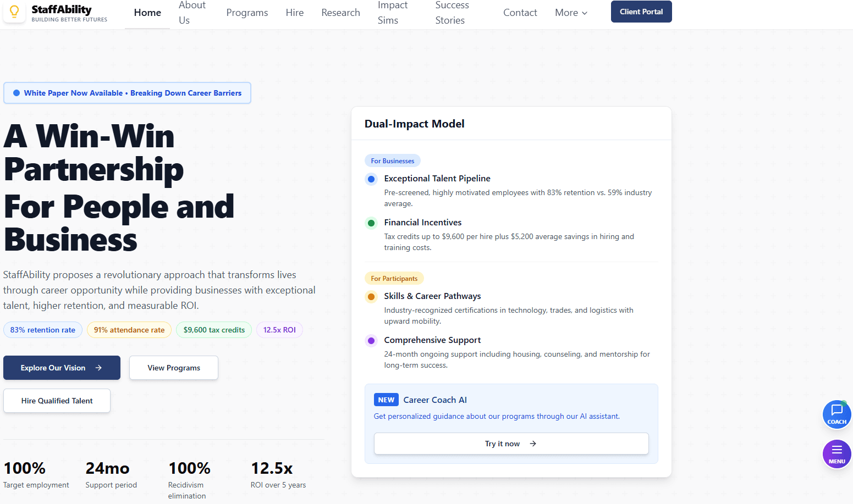Go to the Programs nav item
This screenshot has width=853, height=504.
pyautogui.click(x=247, y=13)
